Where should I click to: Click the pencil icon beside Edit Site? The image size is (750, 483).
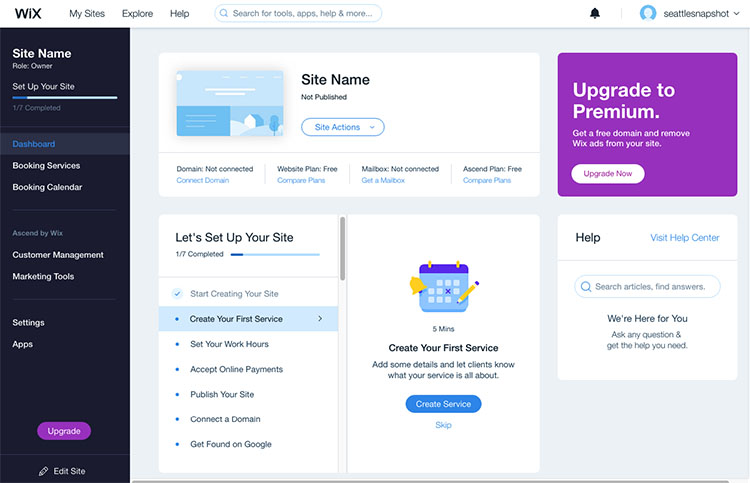click(43, 471)
